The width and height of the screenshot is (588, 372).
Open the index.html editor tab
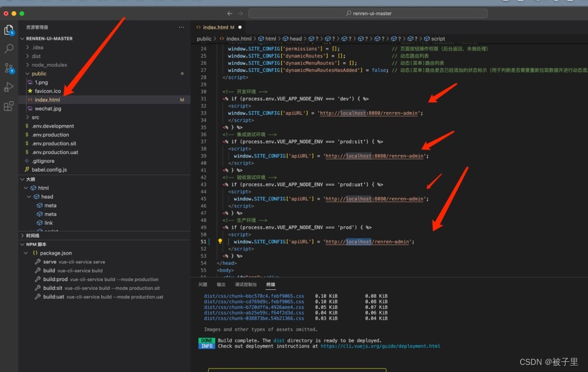(x=219, y=28)
